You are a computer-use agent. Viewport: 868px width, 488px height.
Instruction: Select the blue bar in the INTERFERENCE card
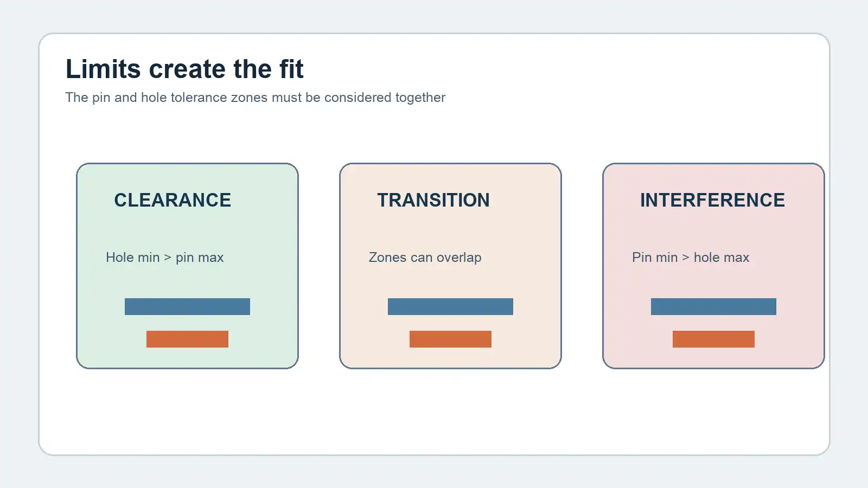pos(713,306)
